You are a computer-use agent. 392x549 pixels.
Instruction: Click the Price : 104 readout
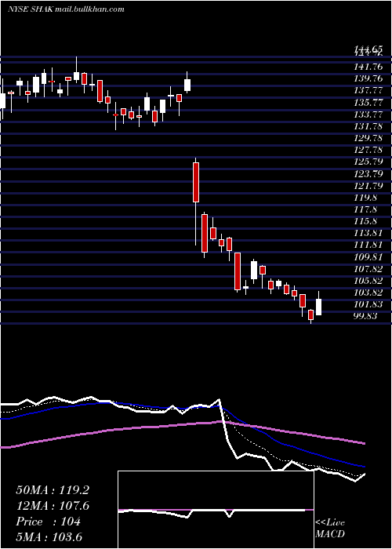[49, 522]
